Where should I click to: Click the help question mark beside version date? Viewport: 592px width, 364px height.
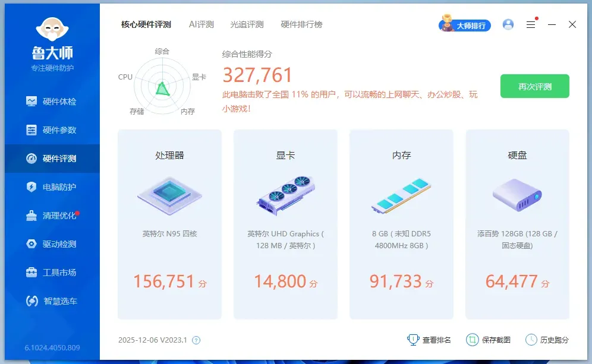click(196, 340)
